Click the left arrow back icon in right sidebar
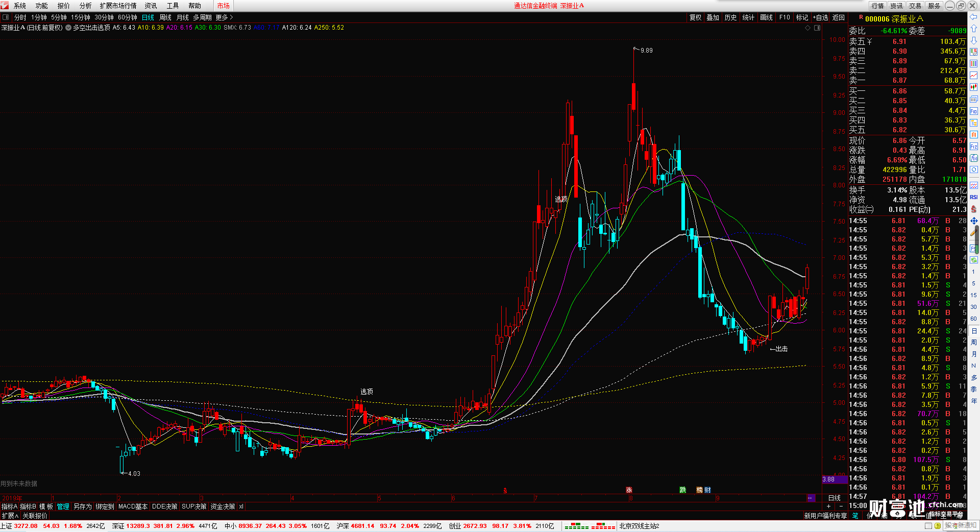 (974, 17)
